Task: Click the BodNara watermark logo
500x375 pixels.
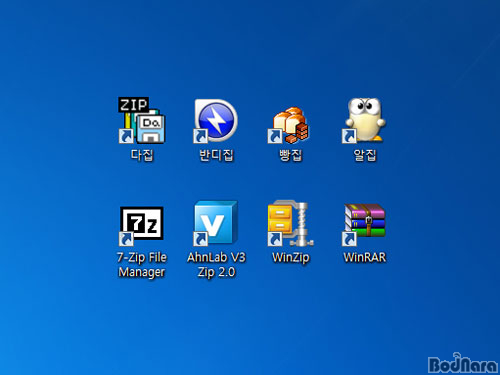Action: pos(463,363)
